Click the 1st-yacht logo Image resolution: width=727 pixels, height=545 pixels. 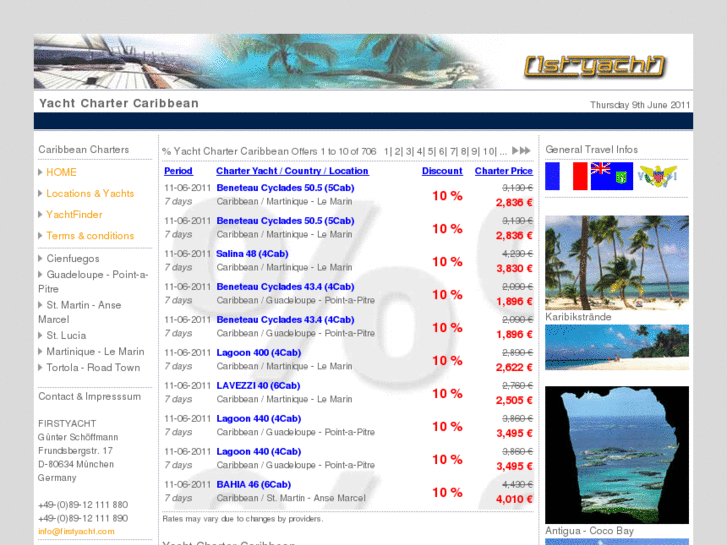[594, 66]
